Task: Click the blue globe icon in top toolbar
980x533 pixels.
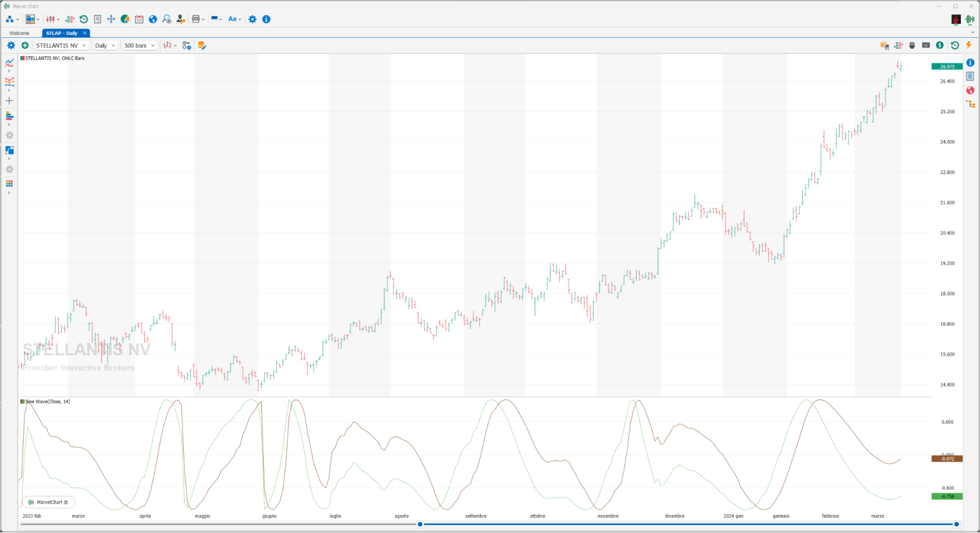Action: [153, 19]
